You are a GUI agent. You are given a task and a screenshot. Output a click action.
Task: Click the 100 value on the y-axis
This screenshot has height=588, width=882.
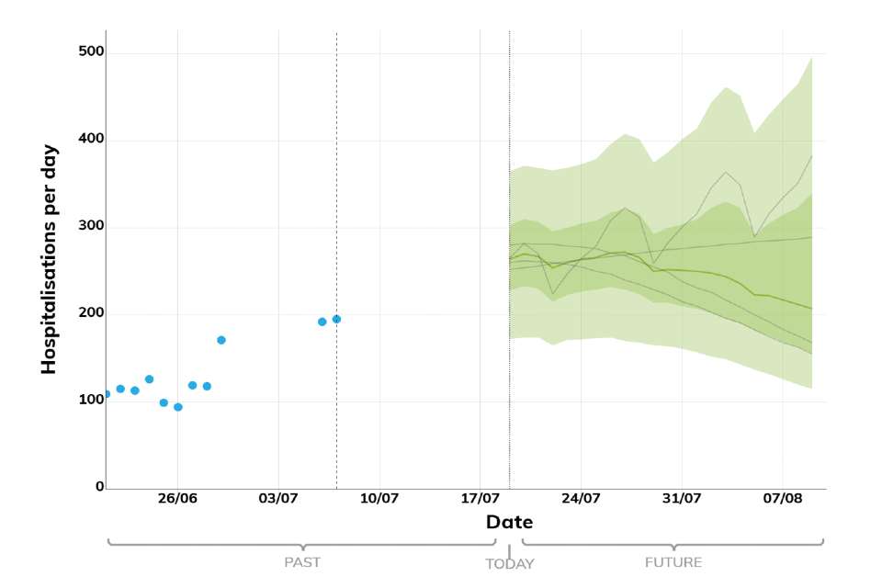coord(90,401)
